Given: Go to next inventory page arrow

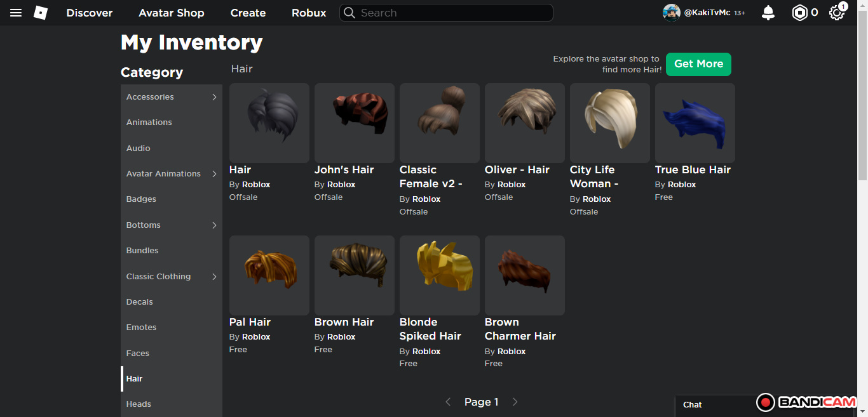Looking at the screenshot, I should [515, 402].
